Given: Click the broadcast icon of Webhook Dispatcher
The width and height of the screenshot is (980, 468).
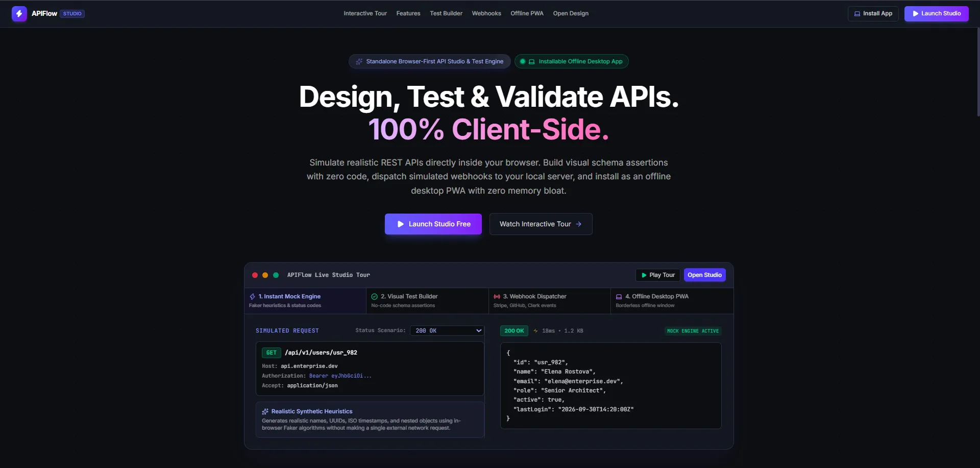Looking at the screenshot, I should coord(497,297).
